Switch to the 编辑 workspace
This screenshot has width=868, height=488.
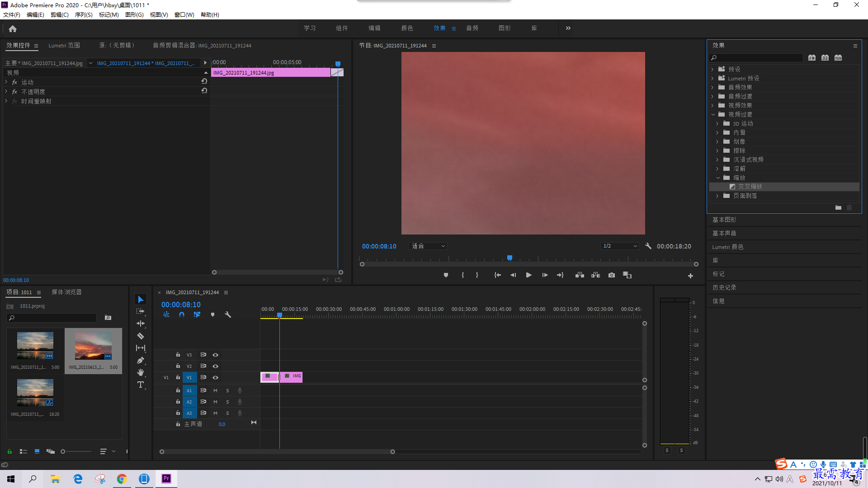(x=374, y=28)
